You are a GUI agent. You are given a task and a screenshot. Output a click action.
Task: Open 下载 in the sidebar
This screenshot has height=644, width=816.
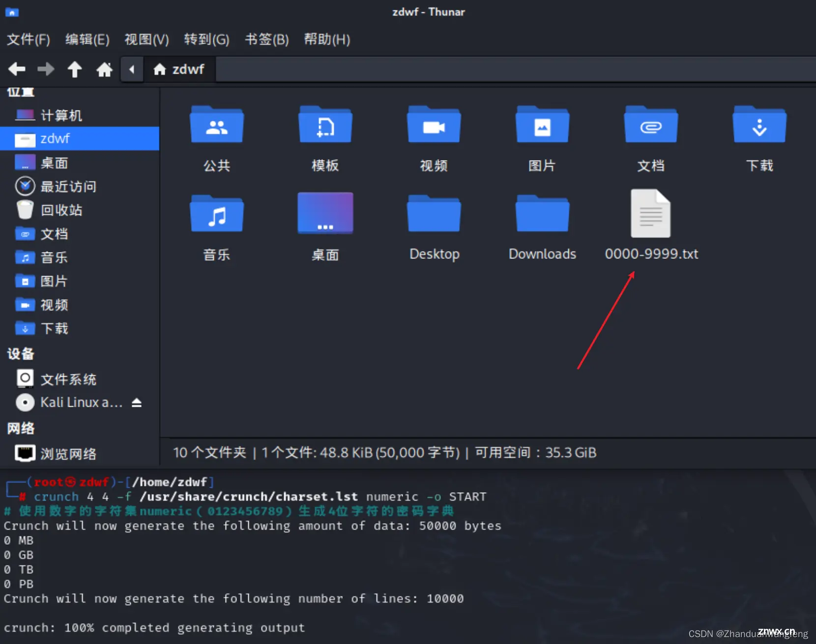point(80,328)
